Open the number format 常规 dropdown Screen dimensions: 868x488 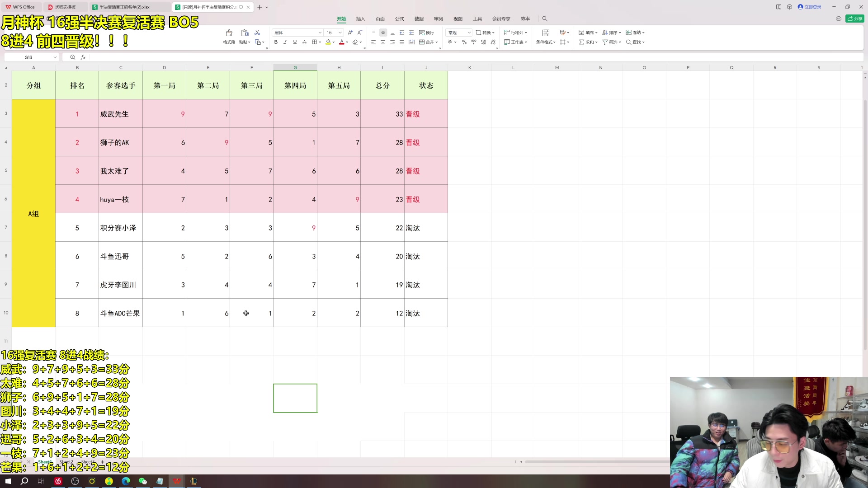pos(469,33)
